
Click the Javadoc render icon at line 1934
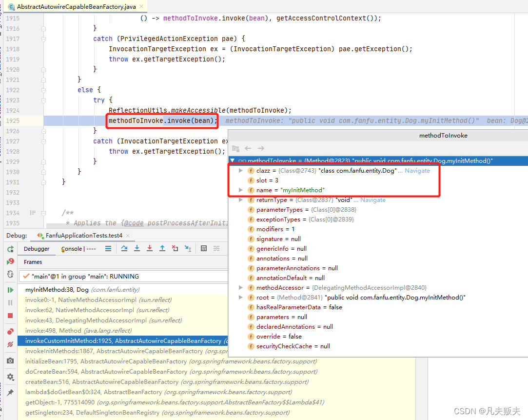[33, 213]
